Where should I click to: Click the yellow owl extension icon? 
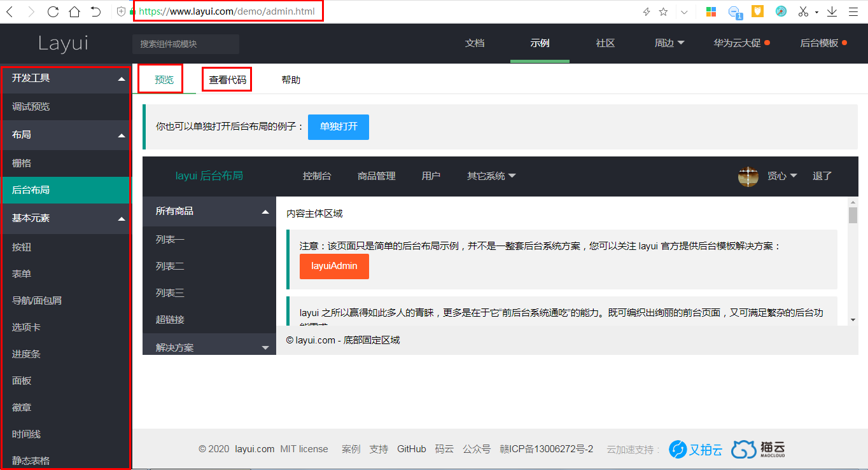[757, 11]
